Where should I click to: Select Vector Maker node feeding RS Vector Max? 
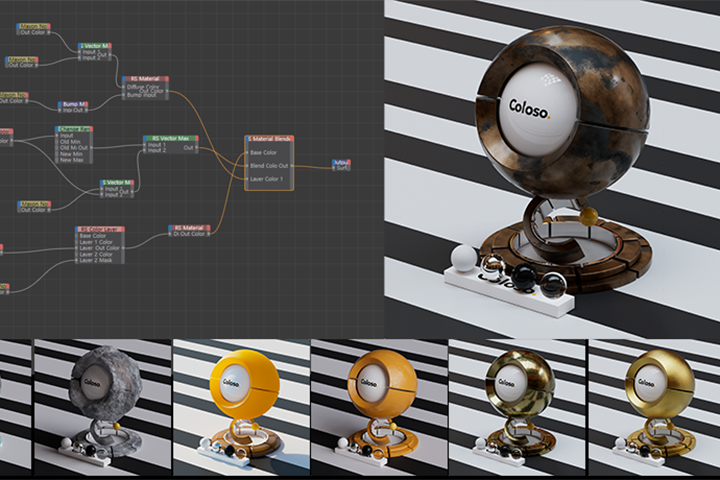117,188
